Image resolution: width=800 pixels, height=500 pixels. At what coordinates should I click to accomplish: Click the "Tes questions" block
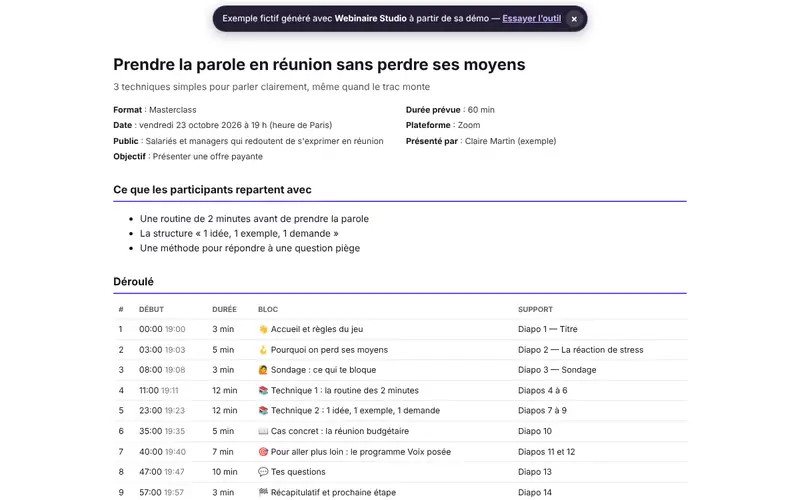[x=298, y=472]
